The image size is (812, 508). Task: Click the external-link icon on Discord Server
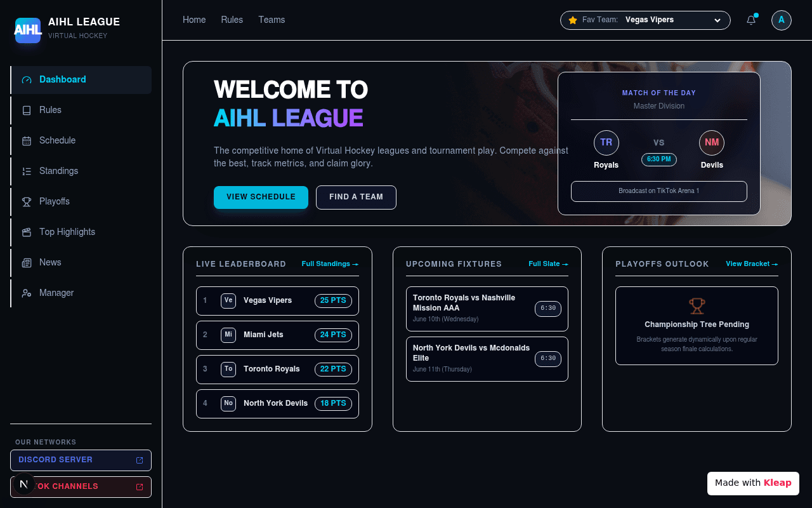(x=140, y=460)
